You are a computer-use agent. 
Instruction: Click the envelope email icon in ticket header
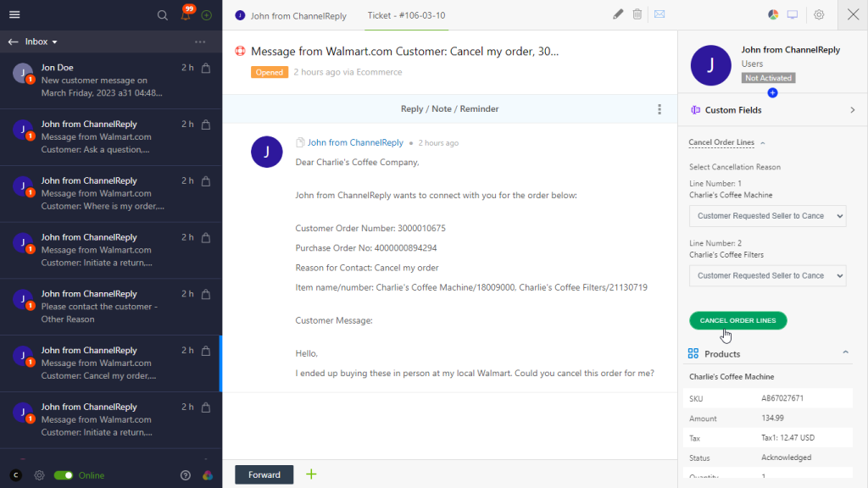point(659,14)
